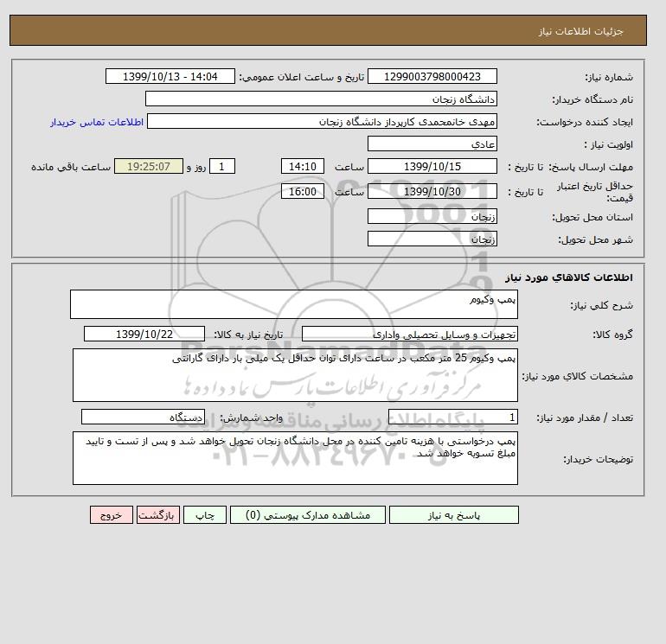Click the پاسخ به نیاز button
This screenshot has width=666, height=644.
453,515
